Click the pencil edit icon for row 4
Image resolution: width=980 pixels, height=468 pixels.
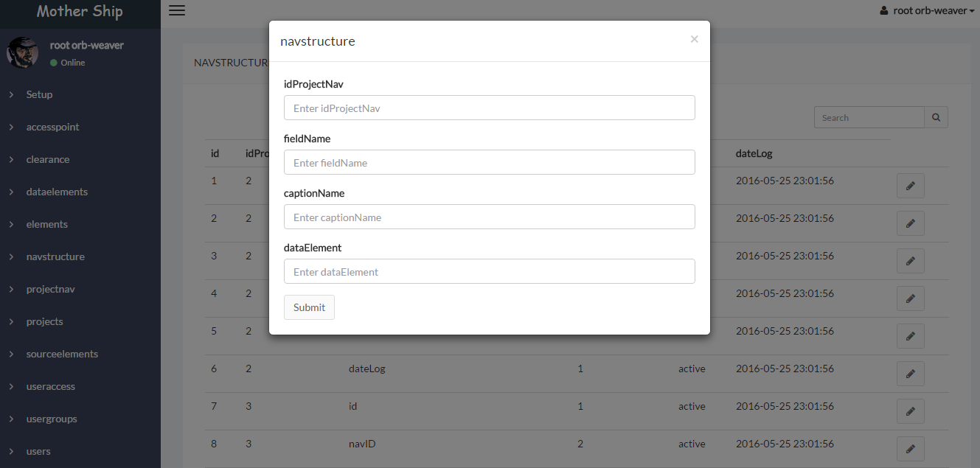[x=910, y=298]
